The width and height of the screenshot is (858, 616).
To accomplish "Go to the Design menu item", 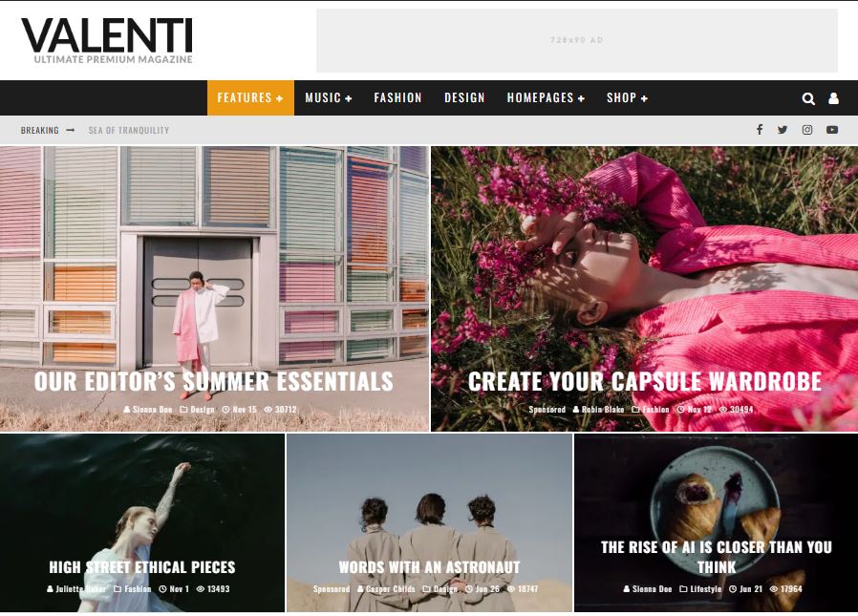I will pyautogui.click(x=464, y=98).
